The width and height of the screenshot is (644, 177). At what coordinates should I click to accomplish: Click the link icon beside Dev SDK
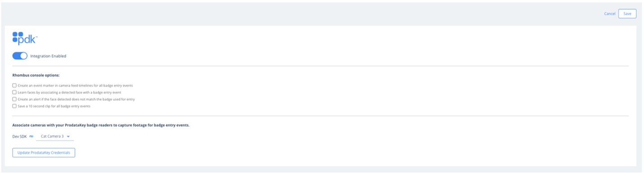tap(31, 136)
